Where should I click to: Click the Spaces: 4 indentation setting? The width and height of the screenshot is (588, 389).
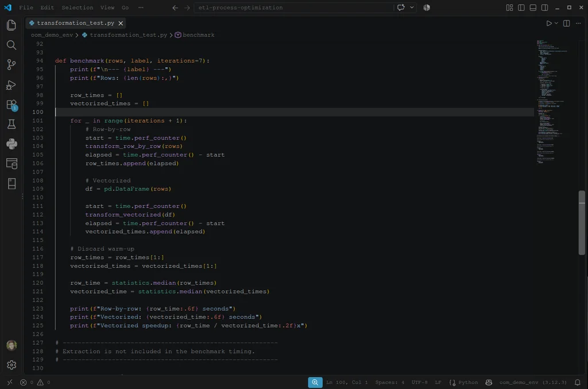pyautogui.click(x=390, y=382)
